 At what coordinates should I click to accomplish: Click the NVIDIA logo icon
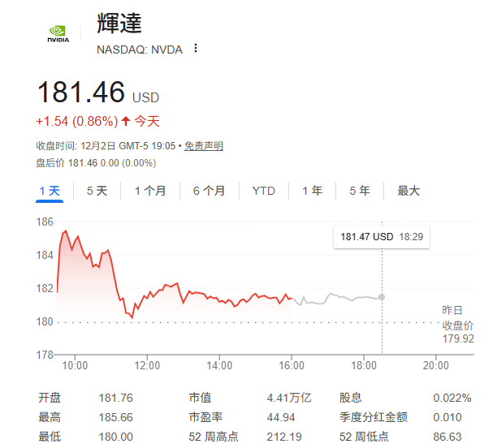click(58, 33)
